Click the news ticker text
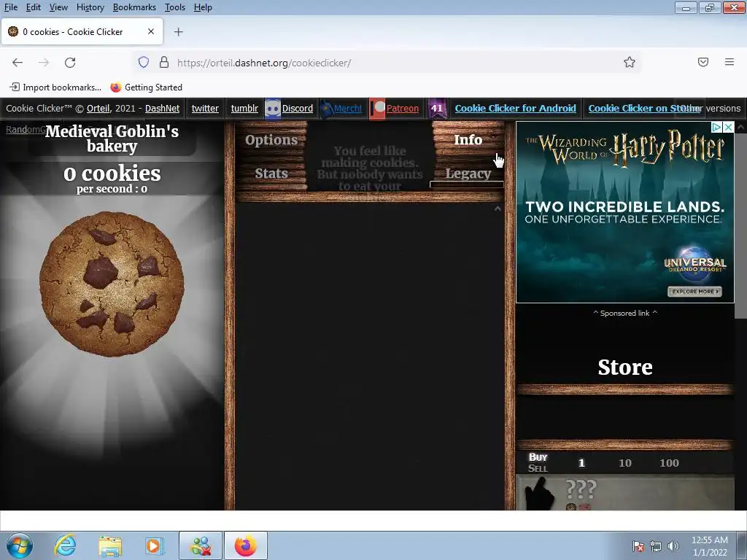Screen dimensions: 747x560 click(x=370, y=168)
